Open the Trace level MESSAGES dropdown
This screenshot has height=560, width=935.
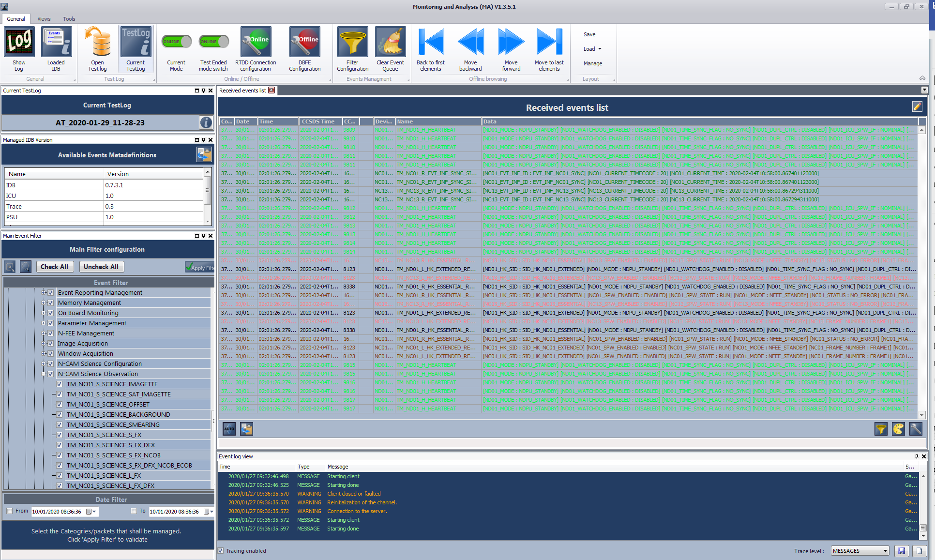click(x=860, y=551)
